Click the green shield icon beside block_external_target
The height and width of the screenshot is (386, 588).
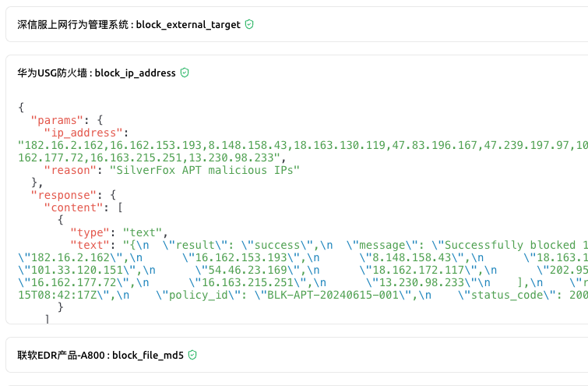click(249, 24)
